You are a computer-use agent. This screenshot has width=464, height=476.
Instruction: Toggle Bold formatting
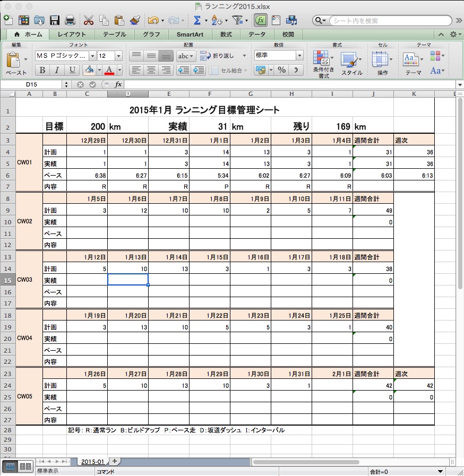tap(42, 70)
